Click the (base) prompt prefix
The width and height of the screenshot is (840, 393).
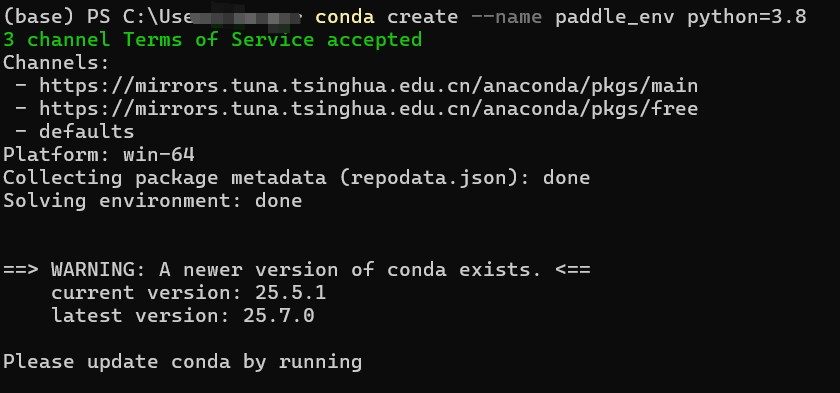click(39, 17)
